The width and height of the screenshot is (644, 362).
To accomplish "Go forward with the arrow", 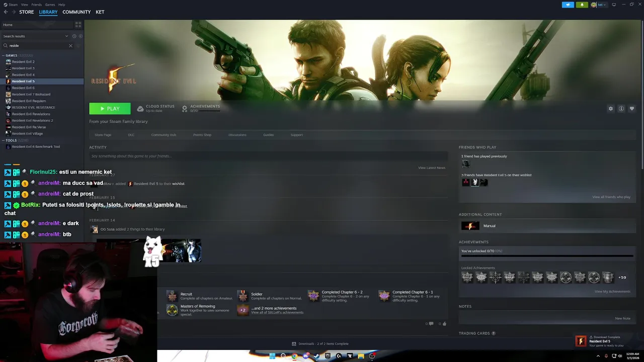I will click(x=14, y=12).
